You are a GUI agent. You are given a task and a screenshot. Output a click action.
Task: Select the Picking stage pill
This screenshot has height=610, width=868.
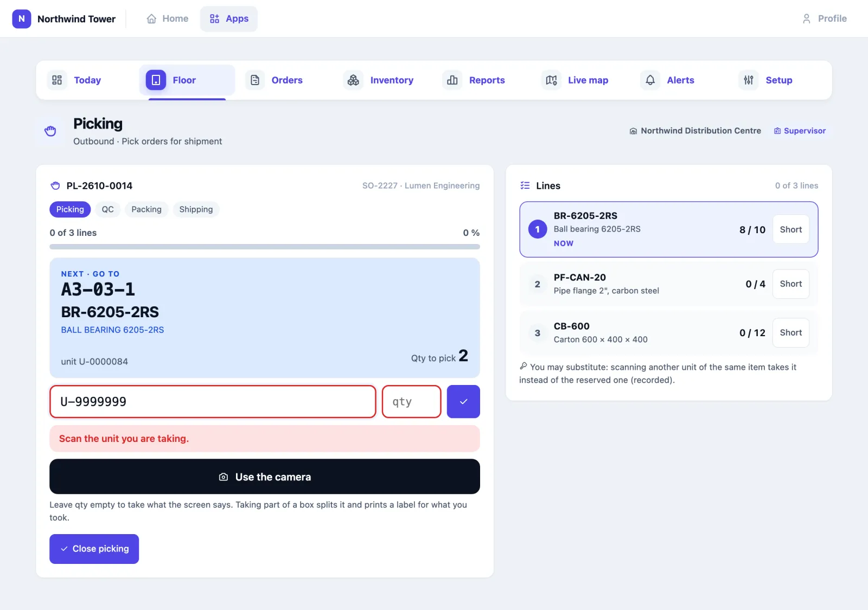(70, 209)
